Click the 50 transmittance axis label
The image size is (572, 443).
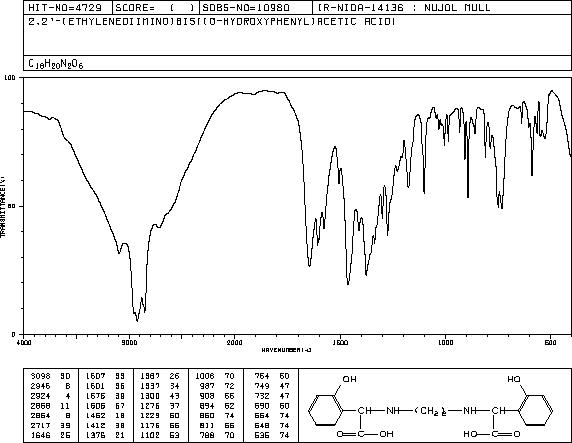coord(13,206)
